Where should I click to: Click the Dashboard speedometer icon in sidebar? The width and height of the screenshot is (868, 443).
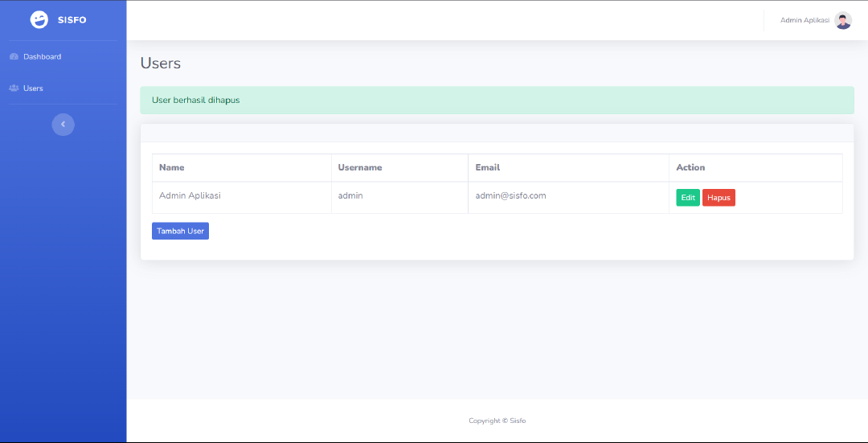14,57
